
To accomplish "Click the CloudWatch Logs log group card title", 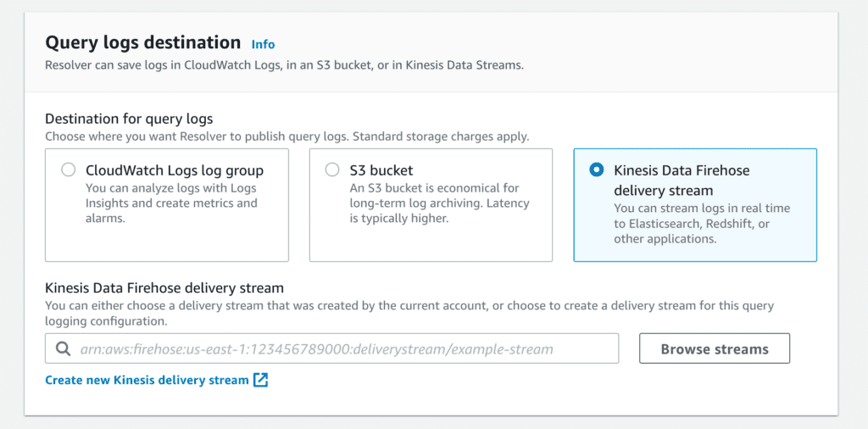I will click(175, 170).
